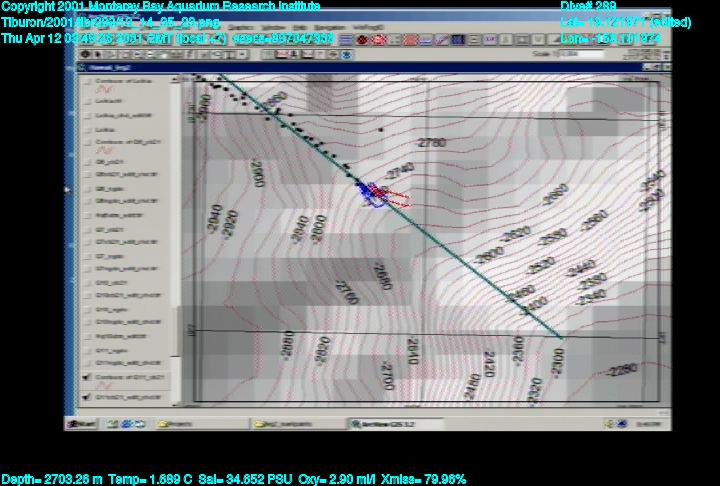720x486 pixels.
Task: Click the red circle button in the upper toolbar
Action: 363,40
